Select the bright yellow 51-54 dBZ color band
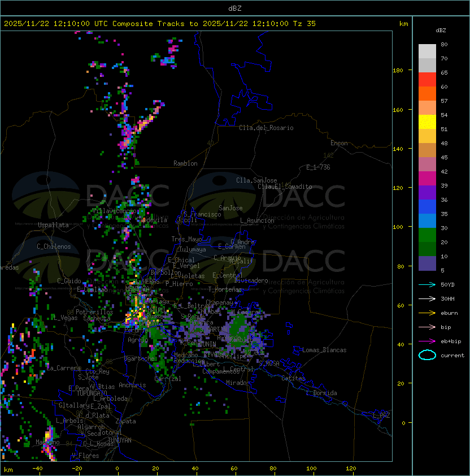470x476 pixels. click(427, 122)
